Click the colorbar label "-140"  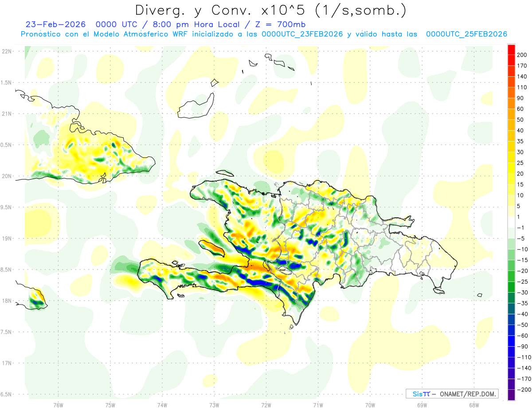click(x=524, y=368)
